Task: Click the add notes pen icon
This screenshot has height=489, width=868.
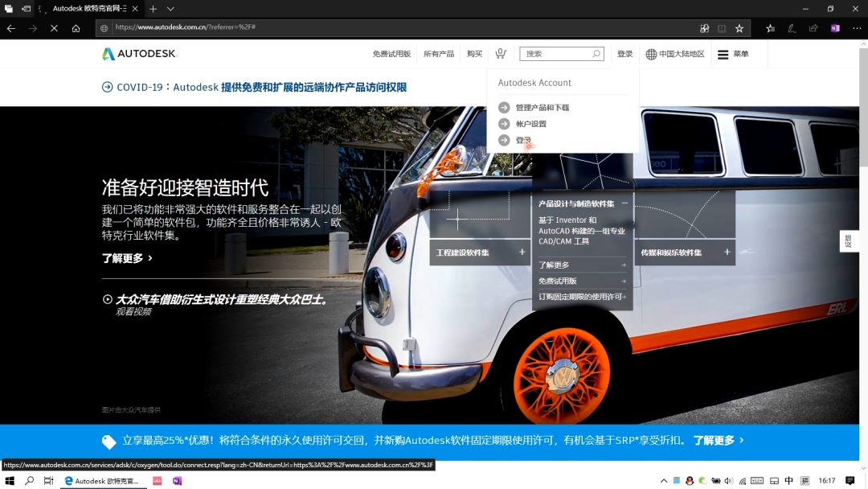Action: coord(792,28)
